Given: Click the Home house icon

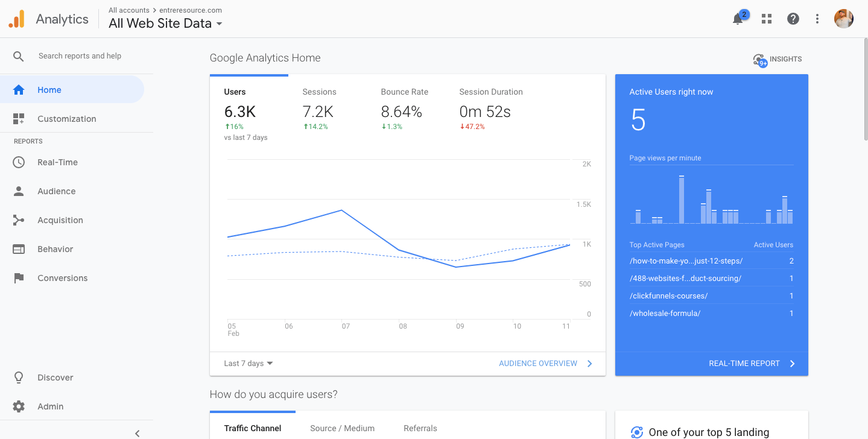Looking at the screenshot, I should (x=19, y=90).
